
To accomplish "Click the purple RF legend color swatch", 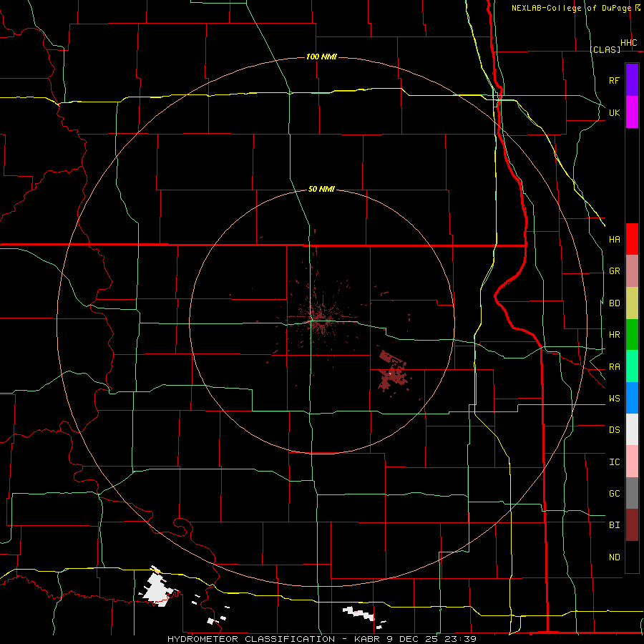I will (x=632, y=80).
